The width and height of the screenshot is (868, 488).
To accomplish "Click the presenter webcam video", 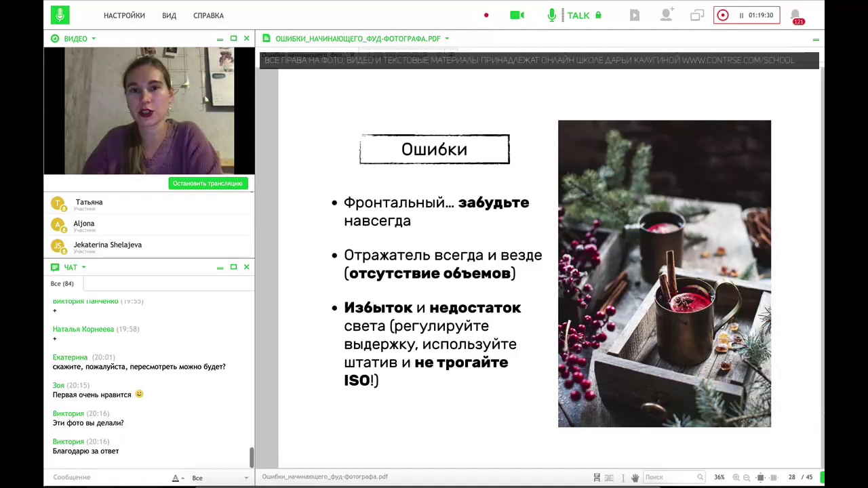I will click(x=149, y=111).
